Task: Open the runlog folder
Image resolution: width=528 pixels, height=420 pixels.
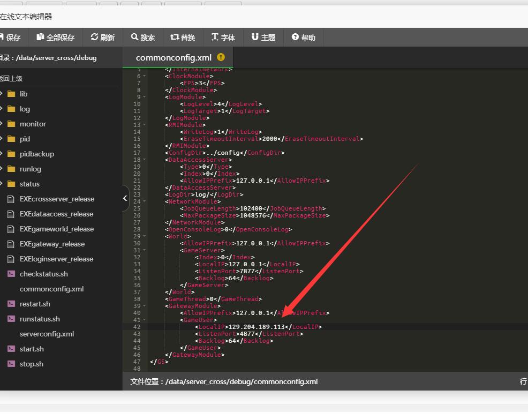Action: [31, 169]
